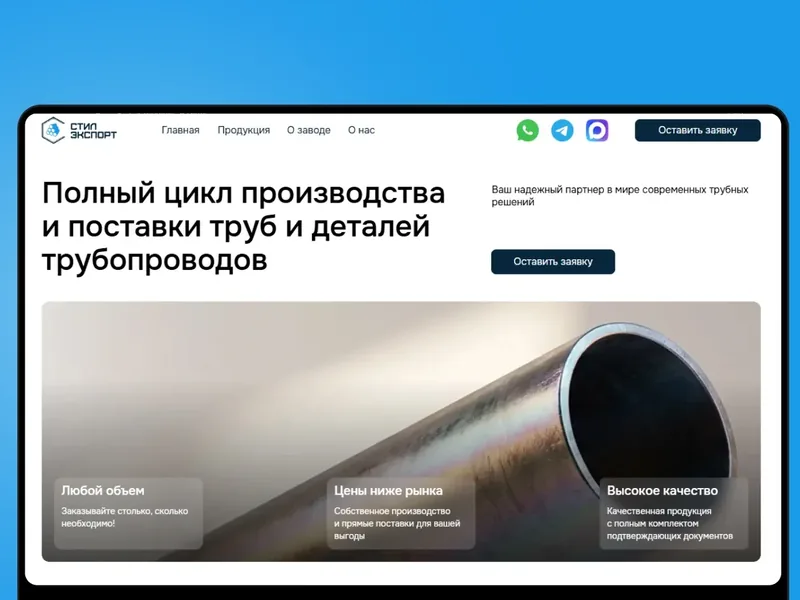Open the О нас menu item
The height and width of the screenshot is (600, 800).
(x=361, y=130)
